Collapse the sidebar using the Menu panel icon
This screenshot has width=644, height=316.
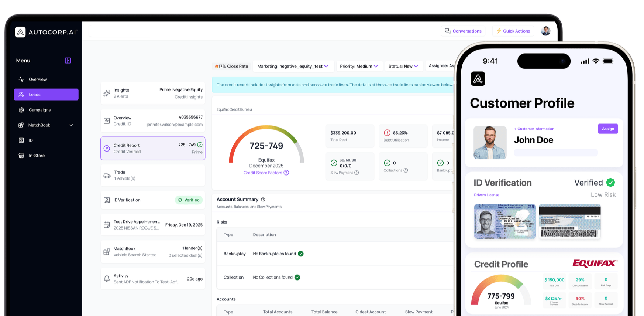pos(68,61)
